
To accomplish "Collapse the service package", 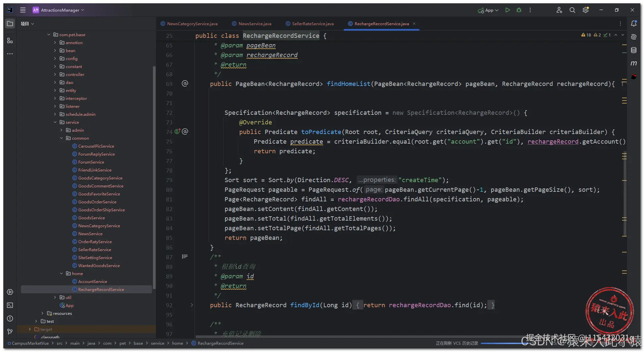I will pyautogui.click(x=55, y=122).
